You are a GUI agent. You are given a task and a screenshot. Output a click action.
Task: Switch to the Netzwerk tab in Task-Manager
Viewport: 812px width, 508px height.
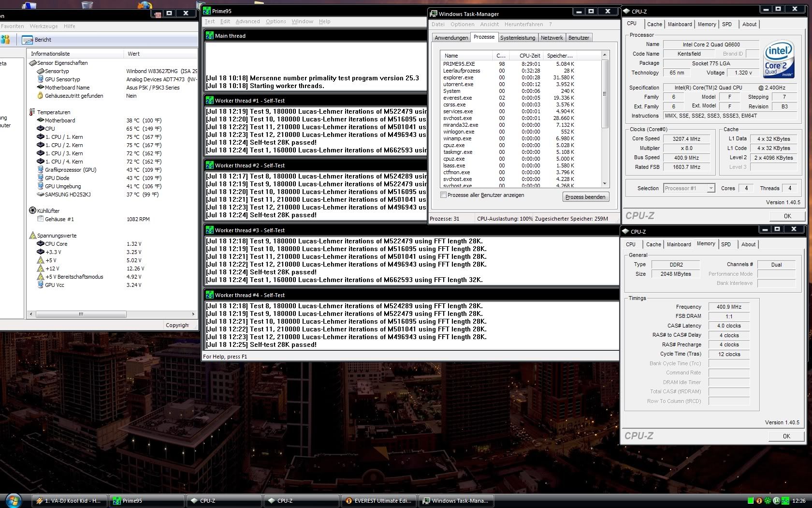tap(551, 38)
